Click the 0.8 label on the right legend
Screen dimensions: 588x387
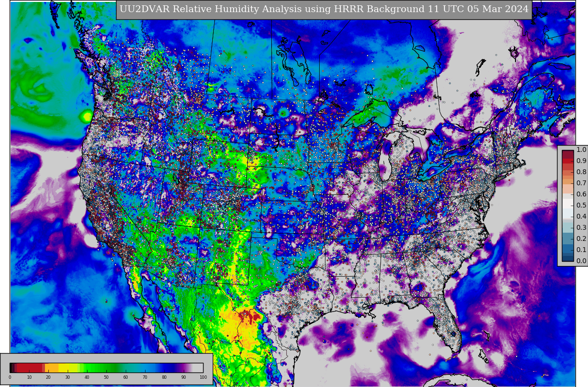point(581,172)
